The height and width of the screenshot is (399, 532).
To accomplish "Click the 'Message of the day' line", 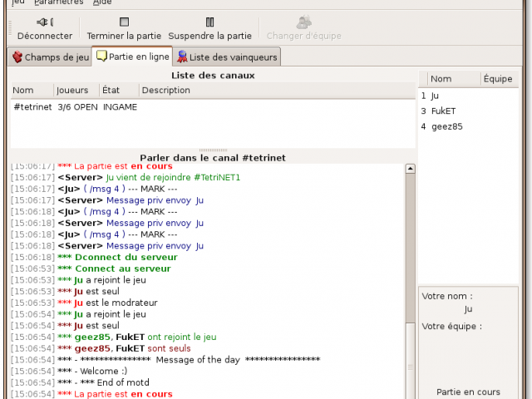I will pos(165,360).
